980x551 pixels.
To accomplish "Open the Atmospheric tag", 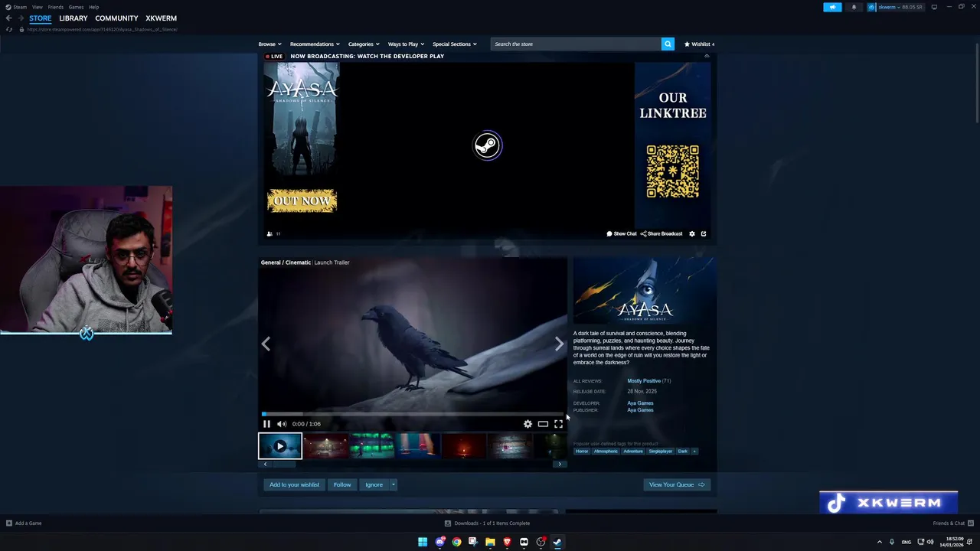I will [606, 452].
